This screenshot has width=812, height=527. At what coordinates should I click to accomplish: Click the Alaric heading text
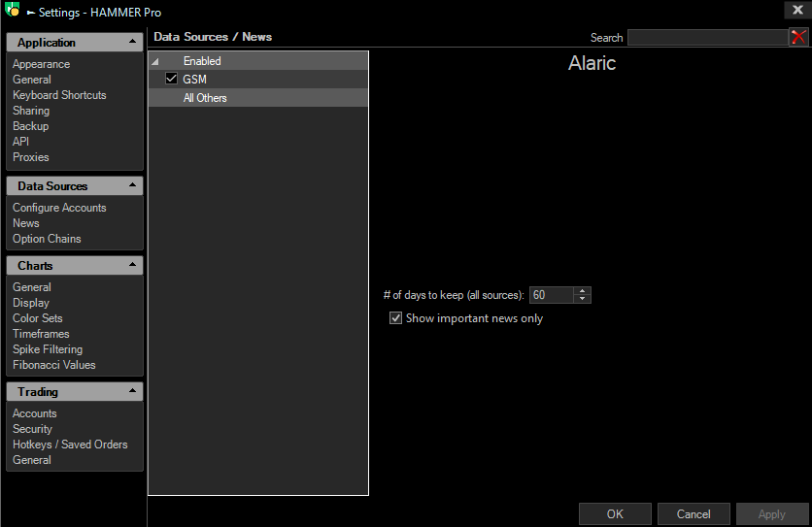[592, 63]
